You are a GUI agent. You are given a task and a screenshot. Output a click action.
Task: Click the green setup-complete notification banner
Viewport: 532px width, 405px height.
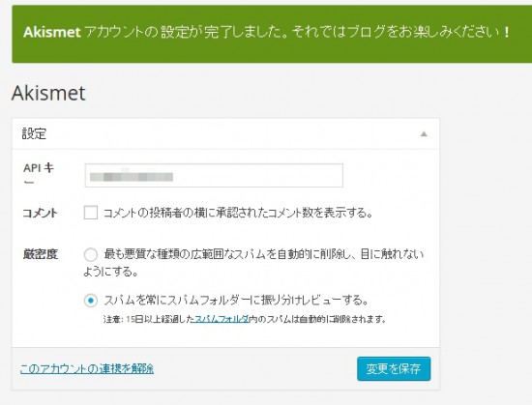tap(272, 34)
